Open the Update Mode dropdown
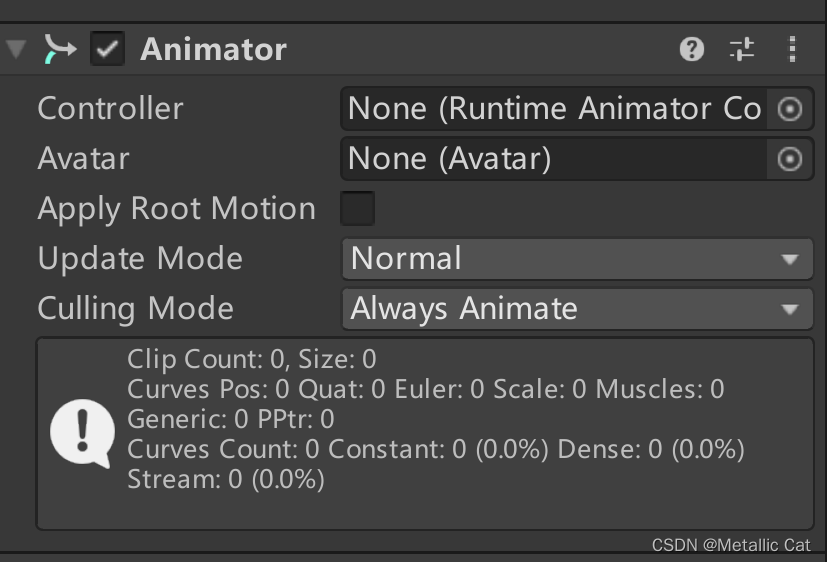 (578, 259)
